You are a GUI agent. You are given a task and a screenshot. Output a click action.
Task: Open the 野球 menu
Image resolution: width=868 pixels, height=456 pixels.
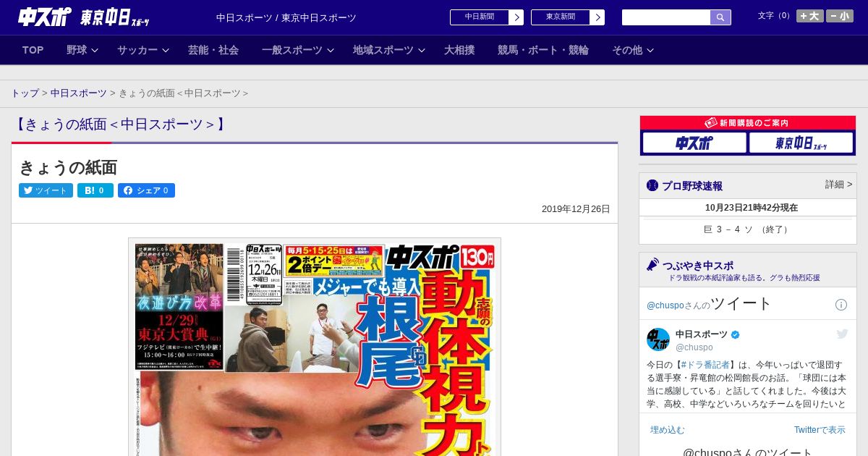click(x=77, y=50)
